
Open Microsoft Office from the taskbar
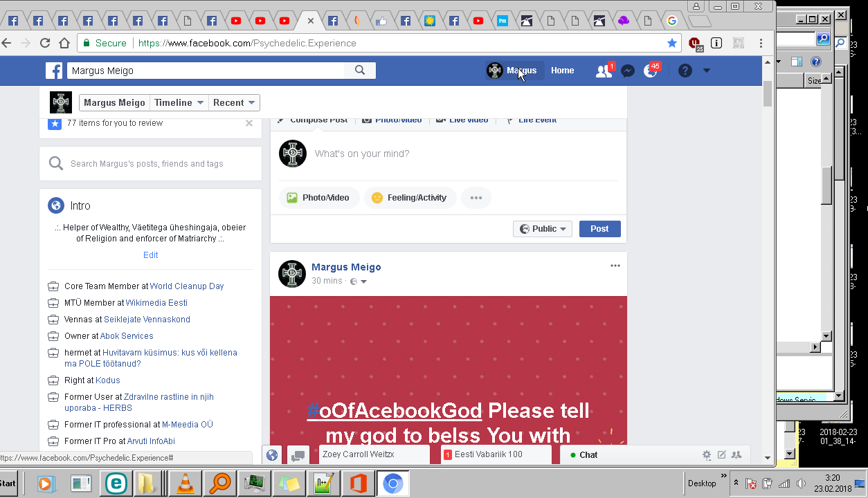358,483
